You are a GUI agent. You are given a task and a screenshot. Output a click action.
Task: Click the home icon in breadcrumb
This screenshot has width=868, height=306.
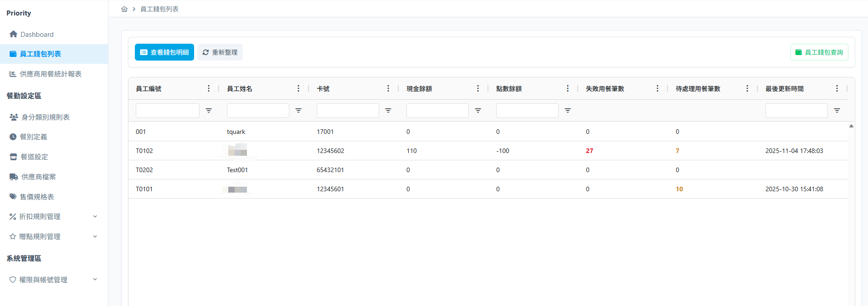click(124, 9)
